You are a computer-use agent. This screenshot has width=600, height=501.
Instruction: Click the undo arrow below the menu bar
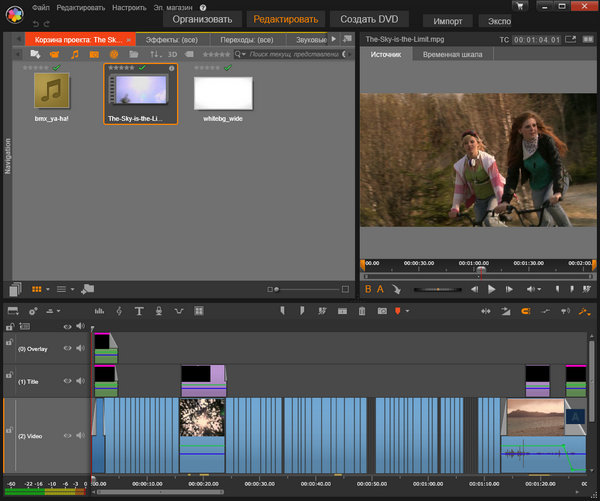(35, 23)
